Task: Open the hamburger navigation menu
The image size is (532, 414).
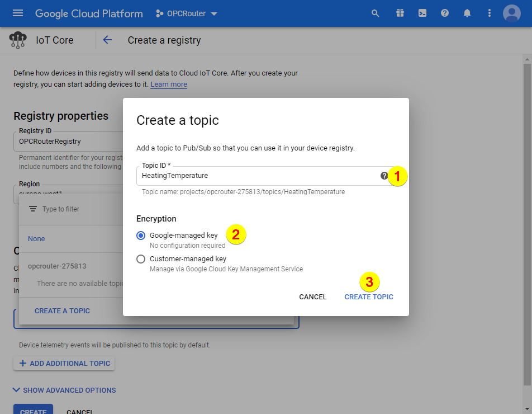Action: 18,13
